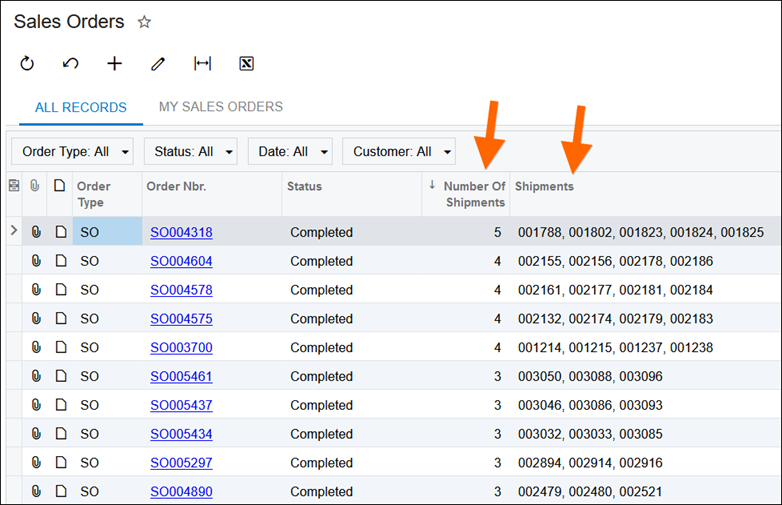Open attachments for order SO005437
The height and width of the screenshot is (505, 782).
(36, 405)
